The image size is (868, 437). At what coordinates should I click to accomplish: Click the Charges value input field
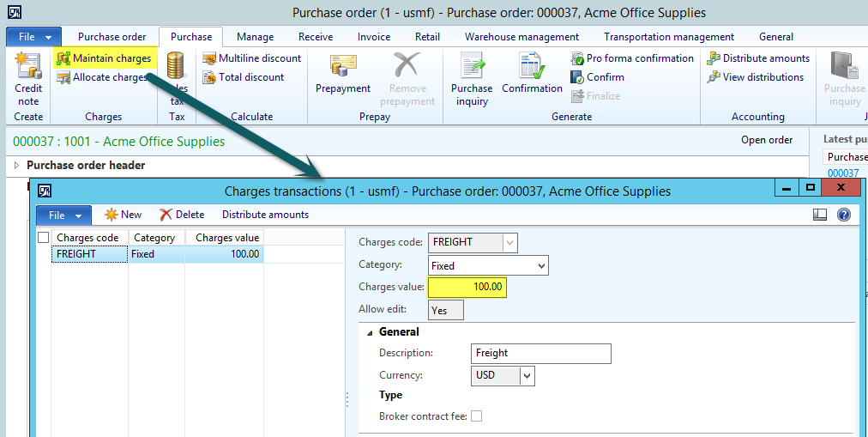(x=467, y=287)
